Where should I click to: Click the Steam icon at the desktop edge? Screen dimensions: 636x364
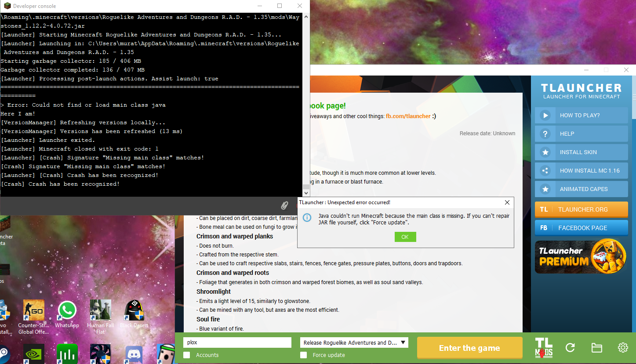point(4,354)
